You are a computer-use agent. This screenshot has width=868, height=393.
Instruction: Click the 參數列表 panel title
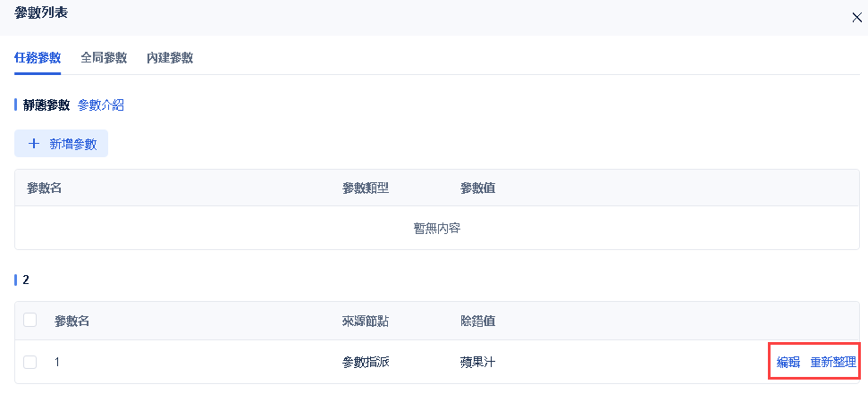tap(41, 13)
